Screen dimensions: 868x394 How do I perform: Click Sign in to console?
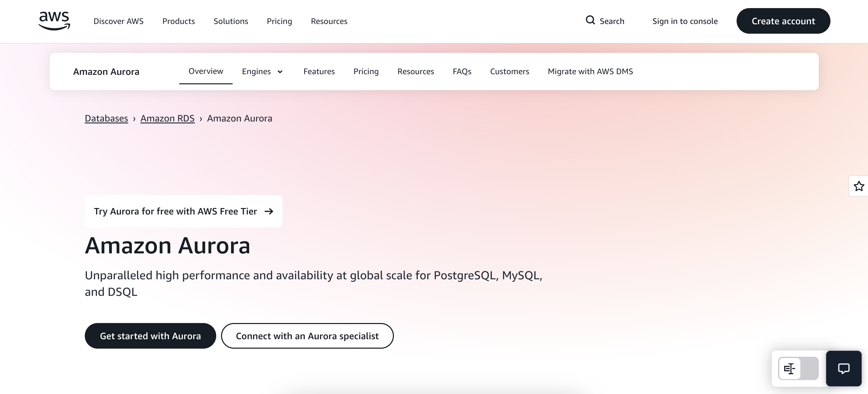[x=685, y=21]
